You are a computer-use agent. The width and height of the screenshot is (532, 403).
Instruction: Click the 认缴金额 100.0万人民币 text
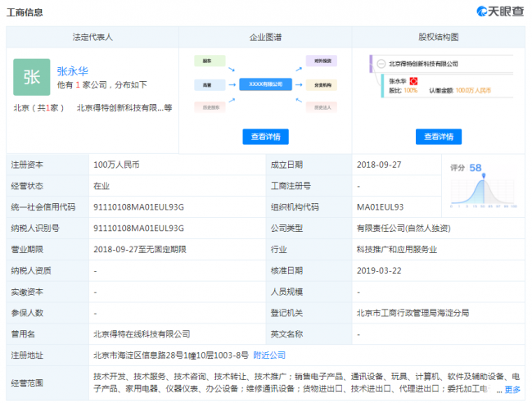tap(460, 90)
